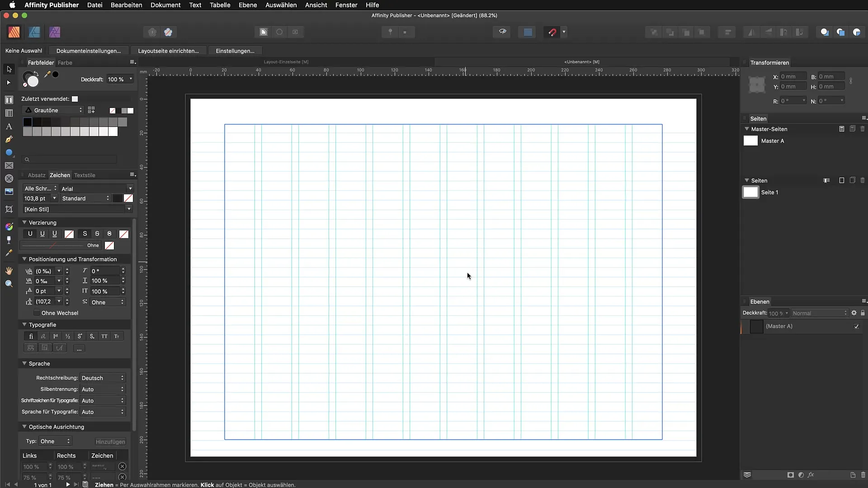Switch to the Absatz tab
This screenshot has height=488, width=868.
(x=37, y=175)
